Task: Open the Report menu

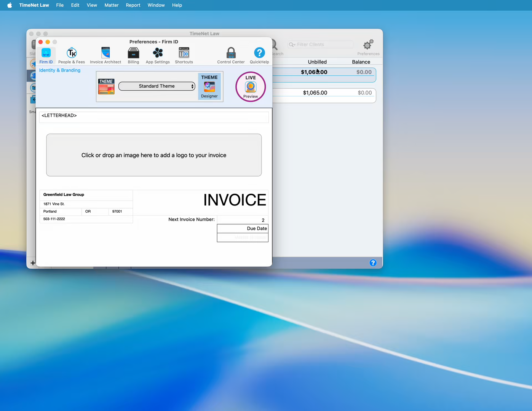Action: 133,5
